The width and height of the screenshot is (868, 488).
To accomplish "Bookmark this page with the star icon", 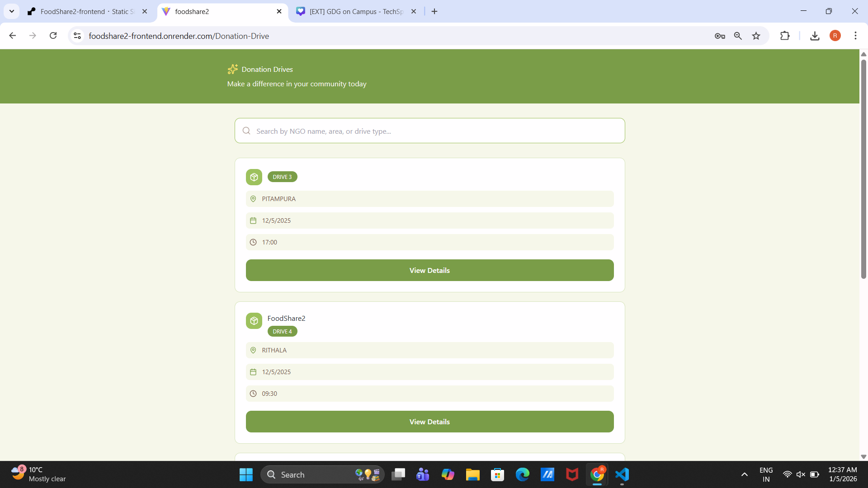I will [x=756, y=36].
